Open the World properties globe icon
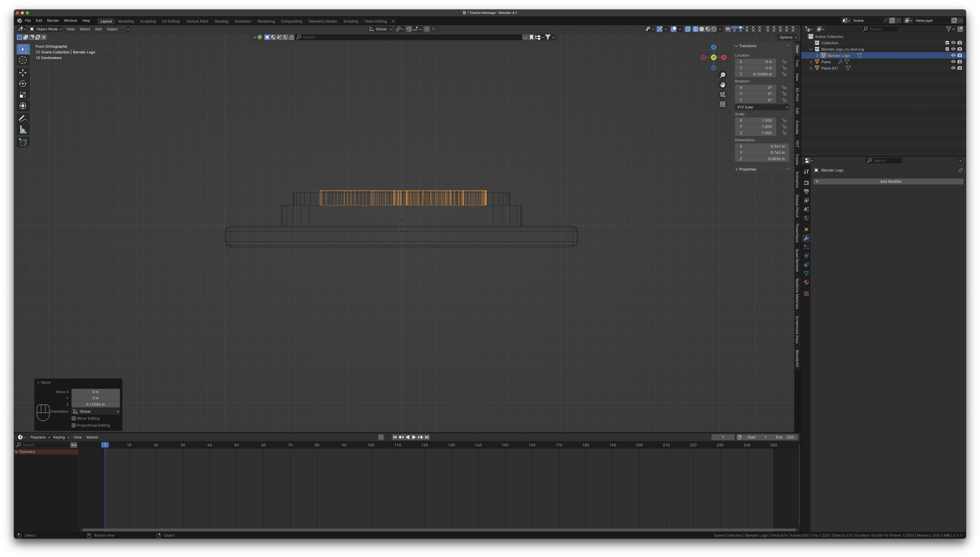 point(806,218)
